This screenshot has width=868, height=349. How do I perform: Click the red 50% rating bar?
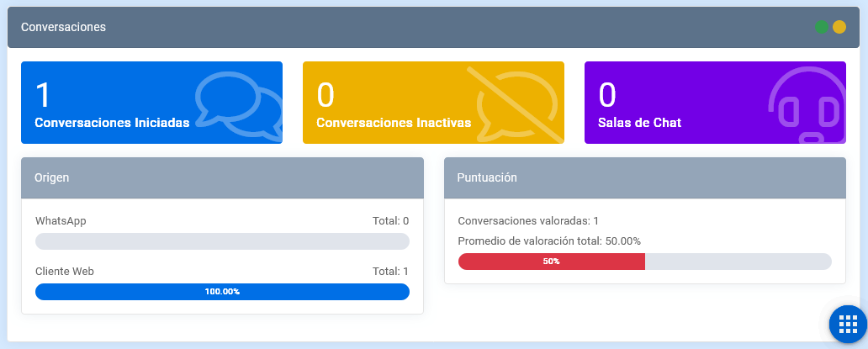(551, 262)
